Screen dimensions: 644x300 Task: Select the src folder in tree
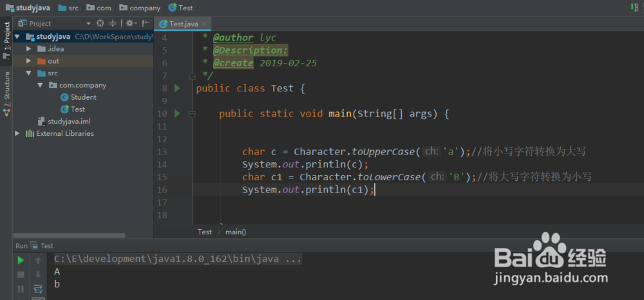[53, 73]
